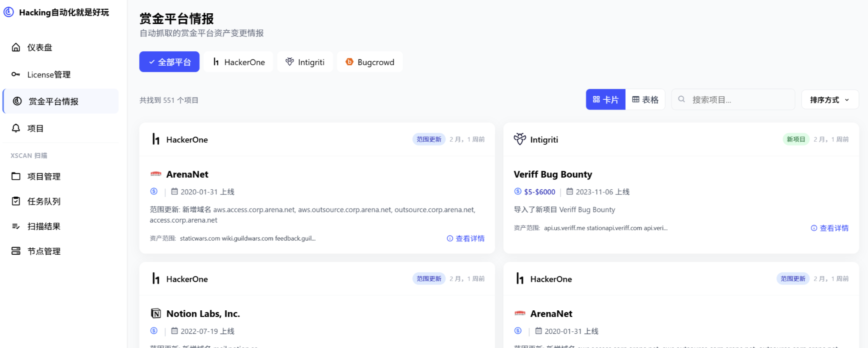Open 查看详情 on the Veriff card
This screenshot has width=868, height=348.
pos(829,228)
